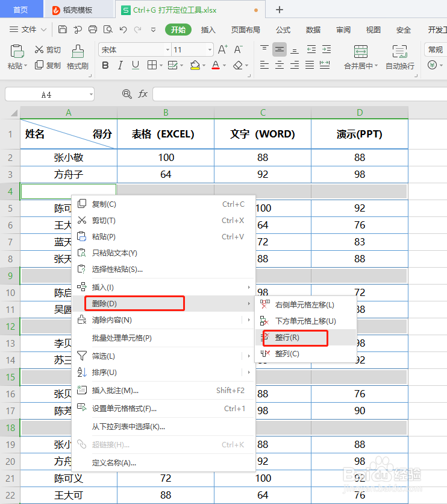The image size is (447, 504).
Task: Open the font name 宋体 dropdown
Action: (x=167, y=50)
